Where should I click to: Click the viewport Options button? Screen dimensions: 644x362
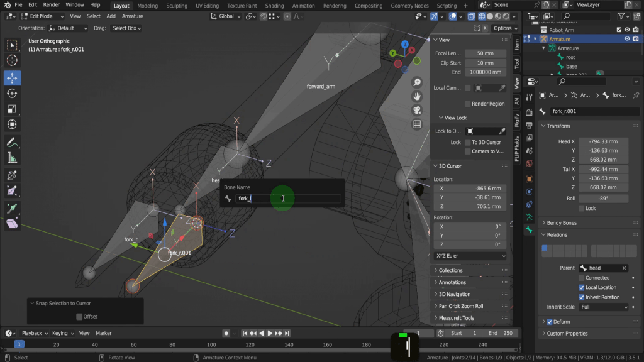pyautogui.click(x=502, y=28)
